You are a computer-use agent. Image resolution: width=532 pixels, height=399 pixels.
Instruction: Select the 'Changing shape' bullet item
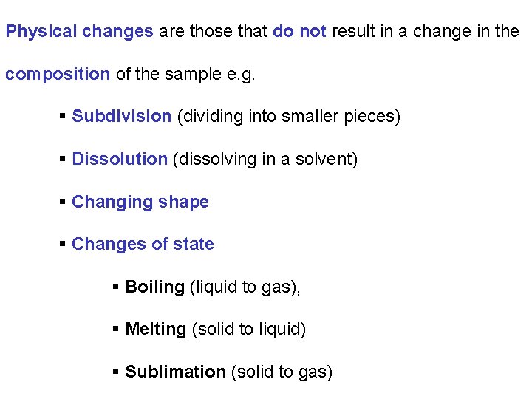tap(140, 202)
